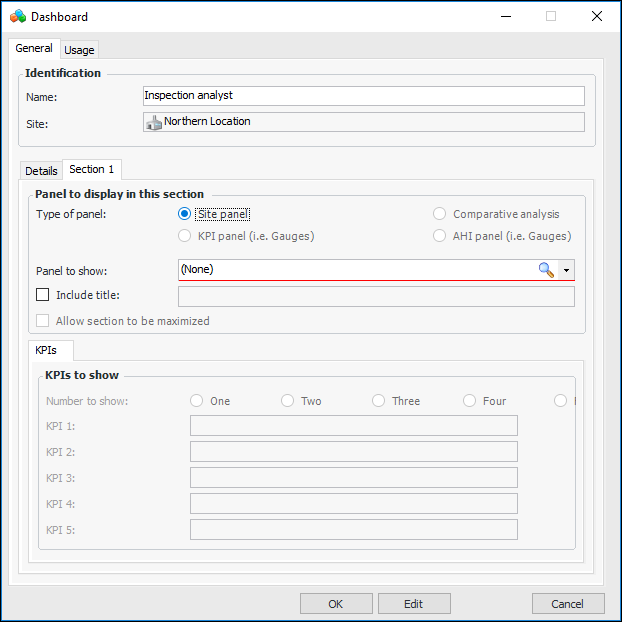Click the Include title text field
This screenshot has height=622, width=622.
click(376, 297)
